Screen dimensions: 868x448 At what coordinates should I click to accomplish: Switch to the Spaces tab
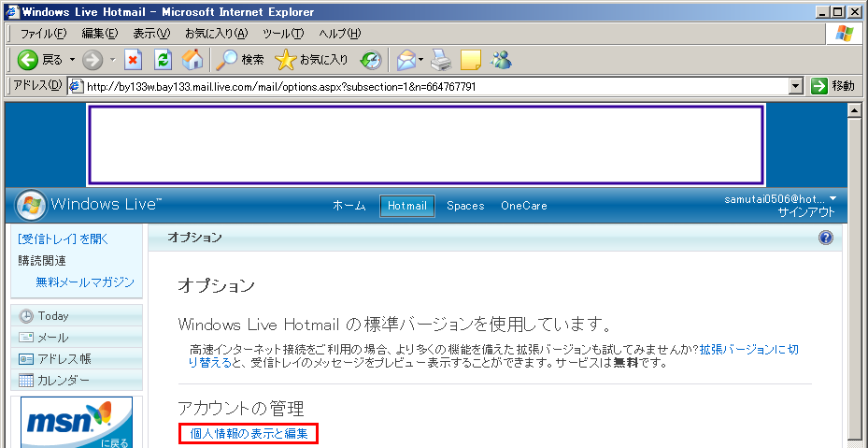(x=465, y=206)
